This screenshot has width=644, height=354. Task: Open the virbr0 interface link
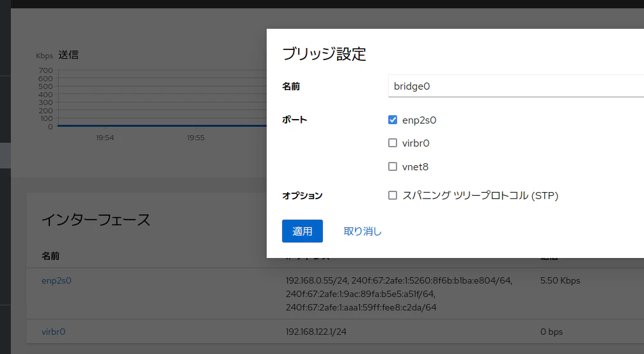53,332
